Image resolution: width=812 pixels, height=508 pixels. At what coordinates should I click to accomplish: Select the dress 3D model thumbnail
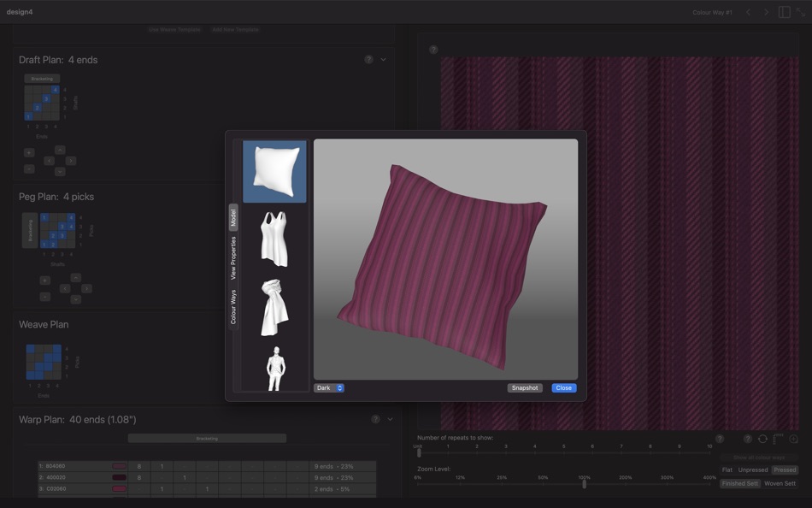(x=274, y=239)
